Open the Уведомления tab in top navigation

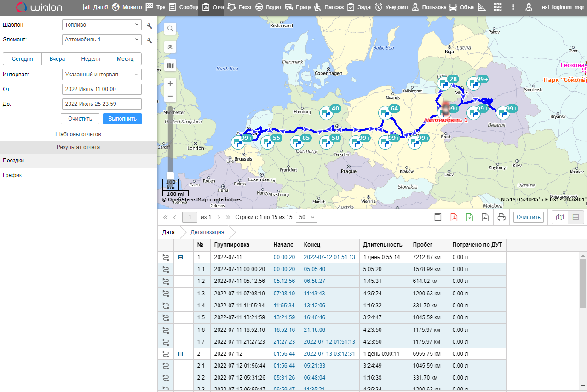coord(391,7)
